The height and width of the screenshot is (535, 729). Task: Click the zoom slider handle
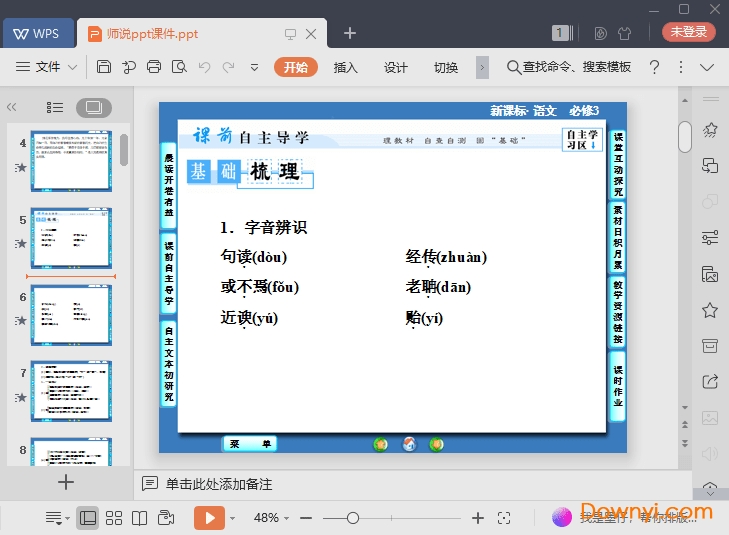click(353, 518)
